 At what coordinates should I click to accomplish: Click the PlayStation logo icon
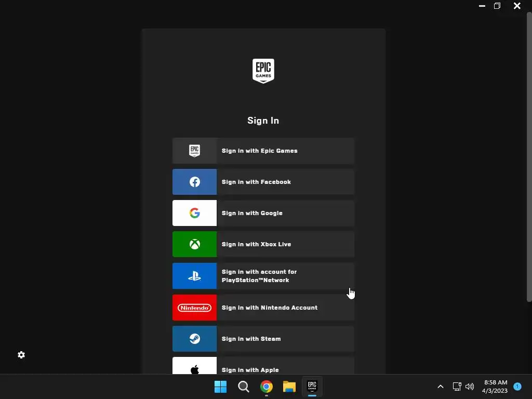pyautogui.click(x=194, y=276)
